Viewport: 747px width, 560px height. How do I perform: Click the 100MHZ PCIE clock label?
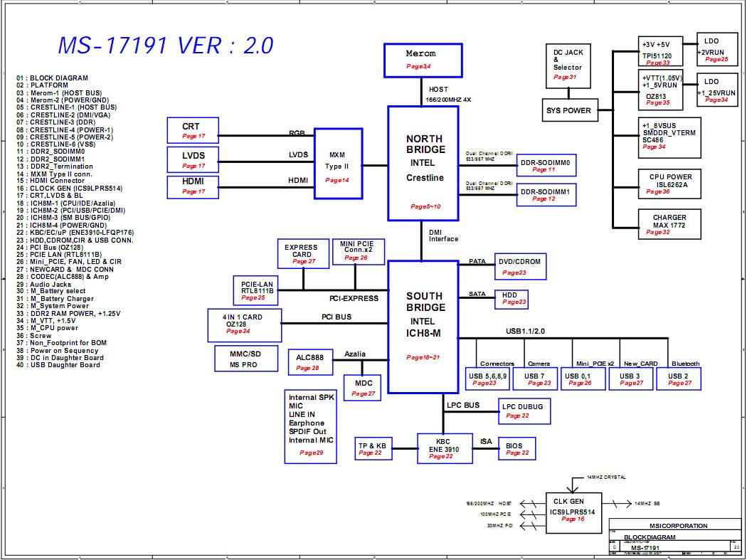coord(496,514)
